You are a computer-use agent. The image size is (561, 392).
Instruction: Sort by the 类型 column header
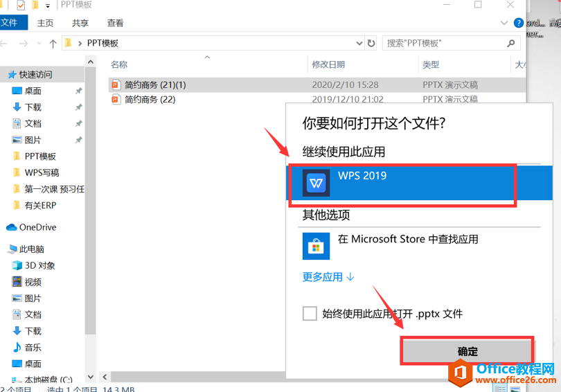(431, 64)
